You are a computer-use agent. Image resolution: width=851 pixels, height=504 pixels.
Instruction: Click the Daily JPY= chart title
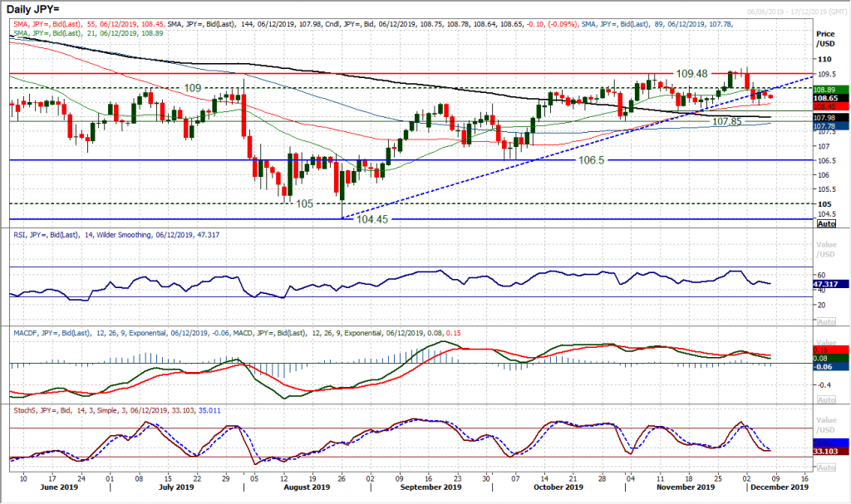pos(32,7)
